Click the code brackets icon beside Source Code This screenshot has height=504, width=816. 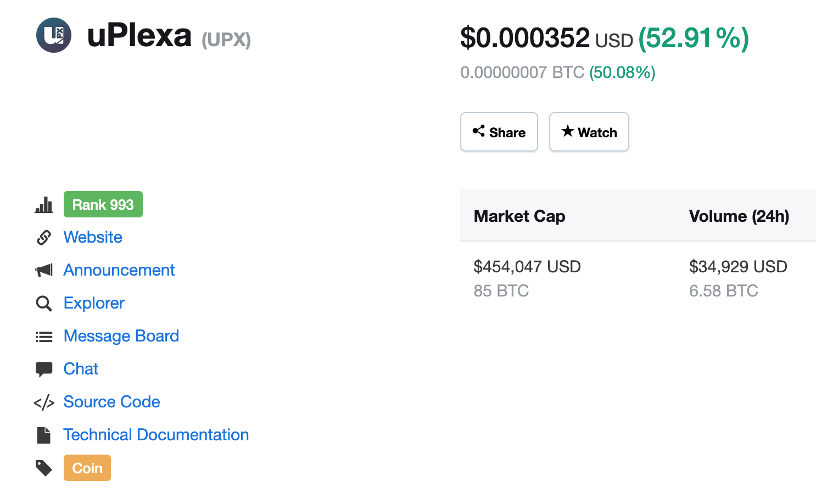[x=44, y=402]
